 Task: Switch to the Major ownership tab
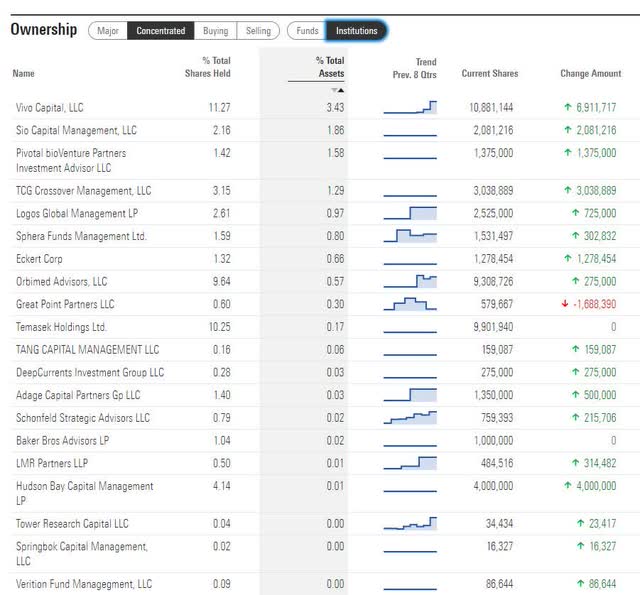tap(108, 31)
